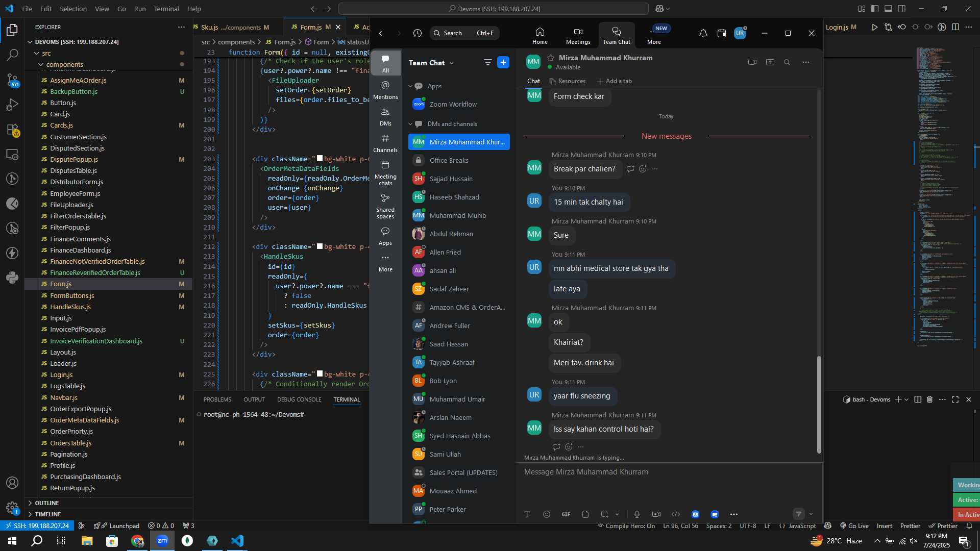980x551 pixels.
Task: Toggle primary sidebar layout in title bar
Action: [875, 9]
